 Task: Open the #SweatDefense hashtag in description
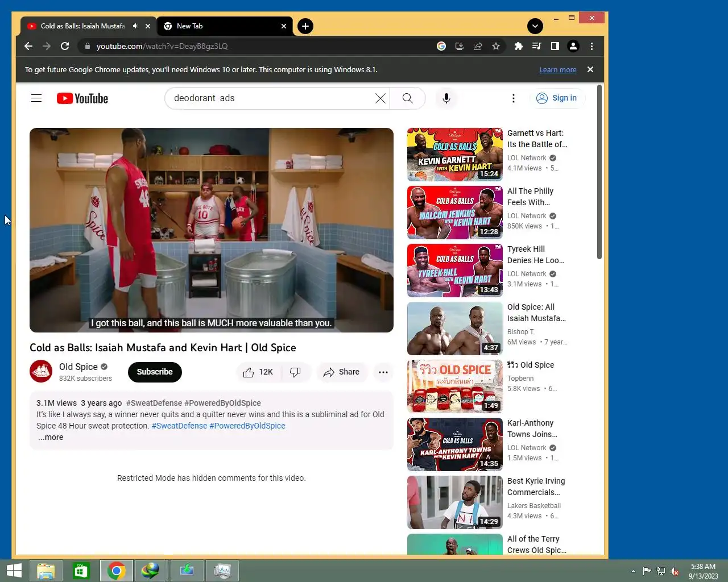coord(179,426)
